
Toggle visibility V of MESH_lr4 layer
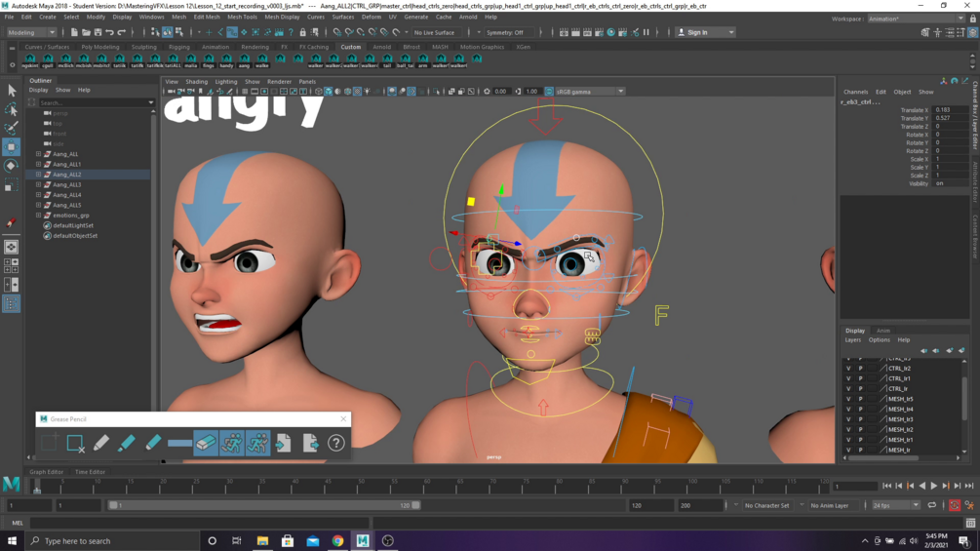[x=848, y=410]
